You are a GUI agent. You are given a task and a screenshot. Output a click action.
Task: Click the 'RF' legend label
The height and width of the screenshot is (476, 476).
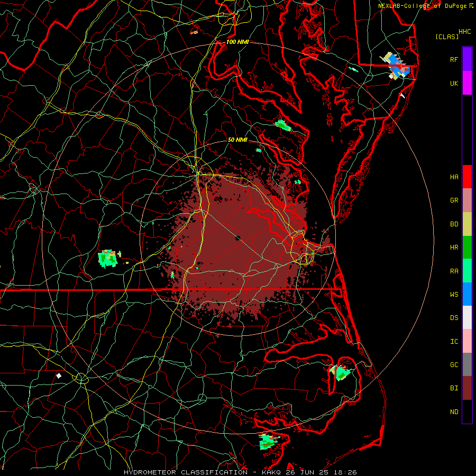click(454, 59)
